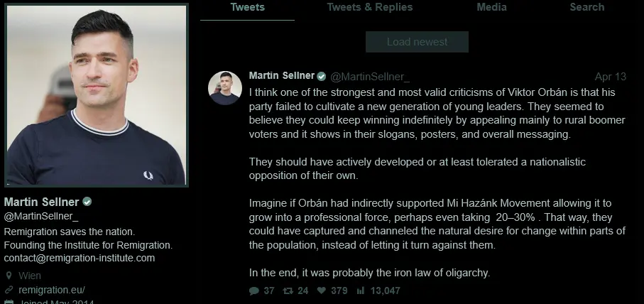Click the views bar chart icon
The height and width of the screenshot is (304, 644).
click(x=360, y=291)
